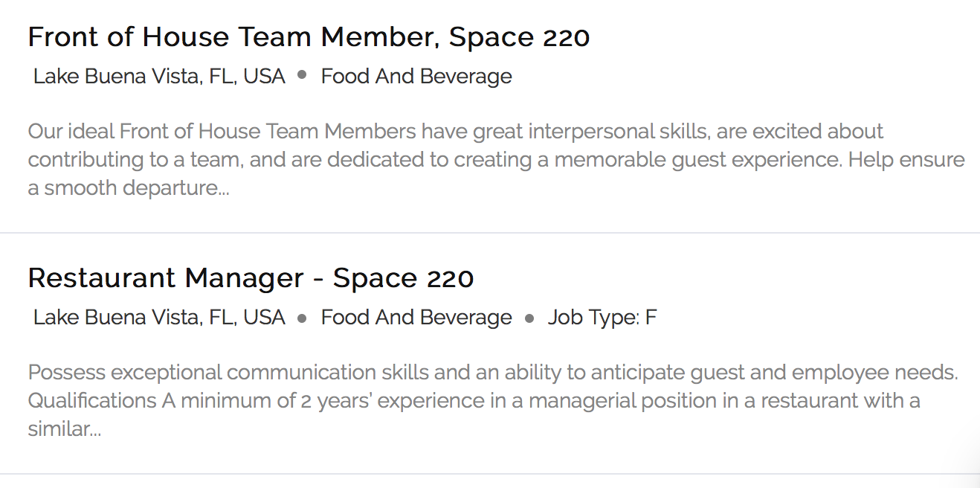Viewport: 980px width, 488px height.
Task: Click the bullet dot before Job Type
Action: pos(529,318)
